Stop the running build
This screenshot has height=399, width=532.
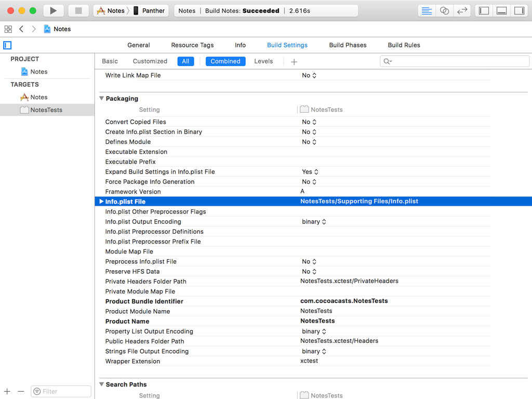[x=78, y=10]
